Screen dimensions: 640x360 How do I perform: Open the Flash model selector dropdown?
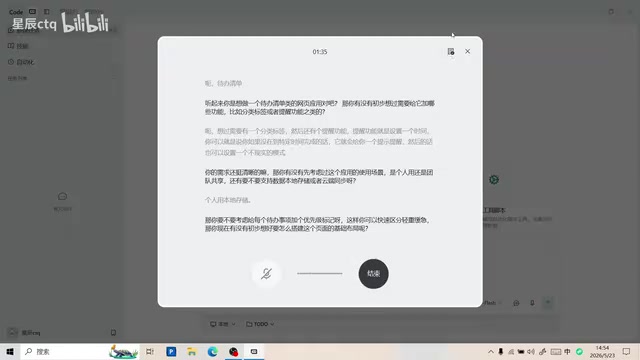tap(493, 303)
